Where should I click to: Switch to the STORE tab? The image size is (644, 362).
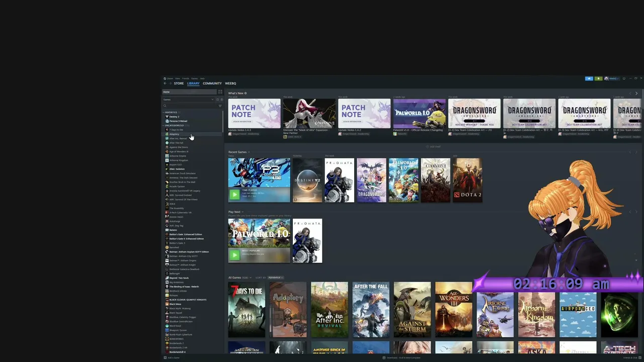click(x=179, y=83)
